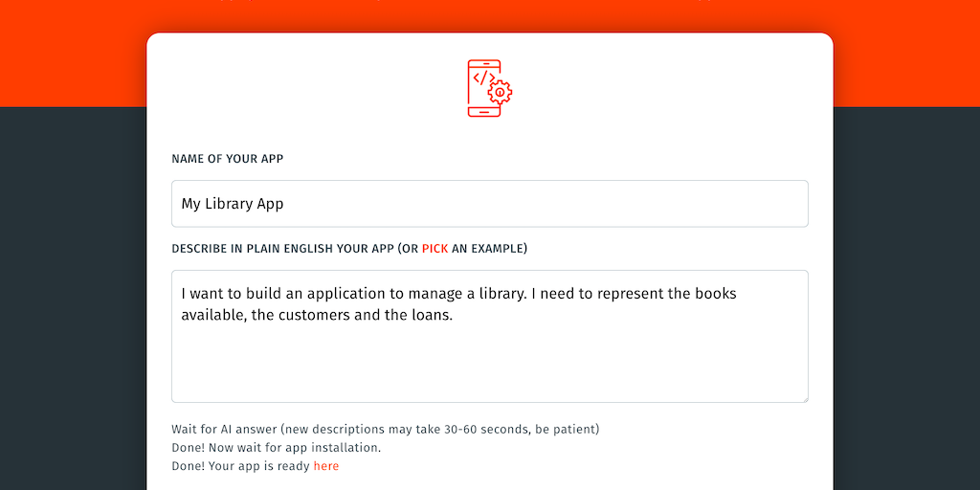The height and width of the screenshot is (490, 980).
Task: Click the description textarea resize handle
Action: click(x=804, y=398)
